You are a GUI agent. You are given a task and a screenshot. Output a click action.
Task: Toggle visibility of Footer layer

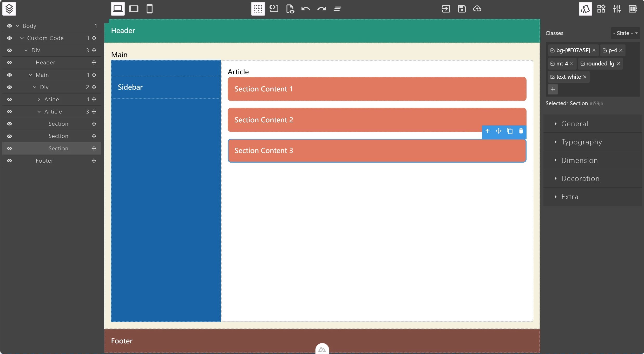click(x=10, y=161)
